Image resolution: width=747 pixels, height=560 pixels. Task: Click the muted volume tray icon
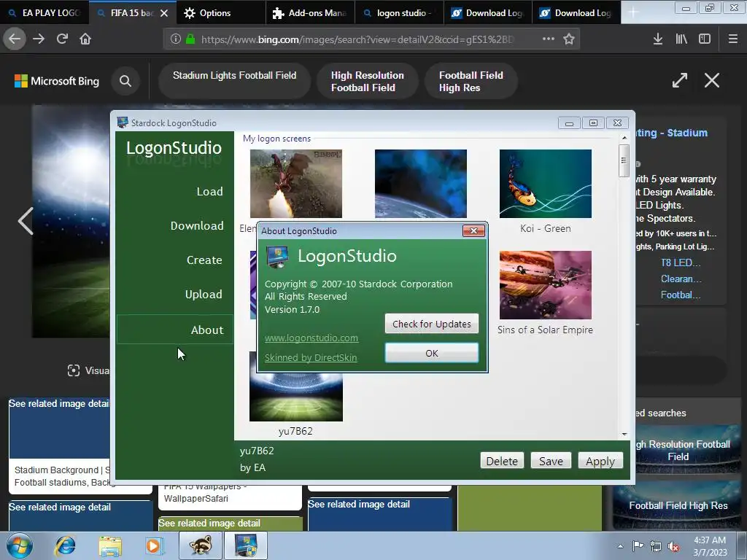(673, 546)
